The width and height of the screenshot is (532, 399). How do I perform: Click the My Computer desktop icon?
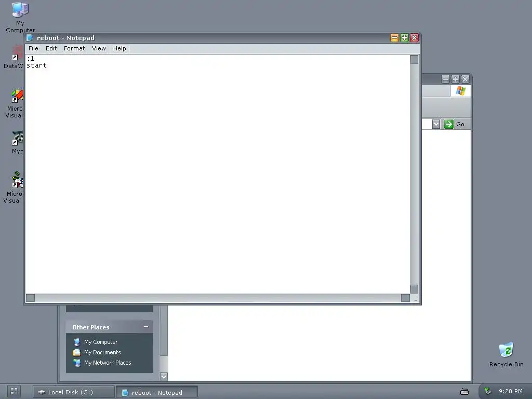[20, 17]
